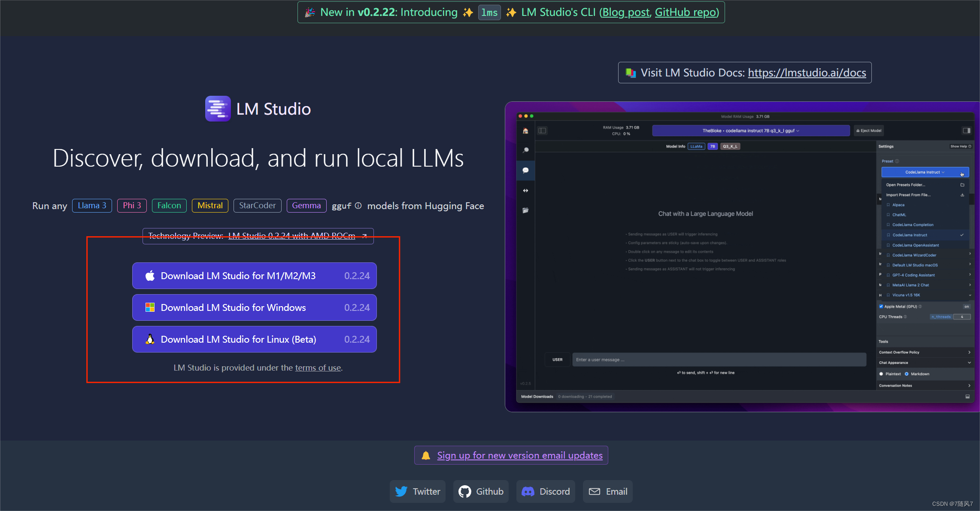This screenshot has width=980, height=511.
Task: Expand the TheBloke codellama model selector
Action: point(750,131)
